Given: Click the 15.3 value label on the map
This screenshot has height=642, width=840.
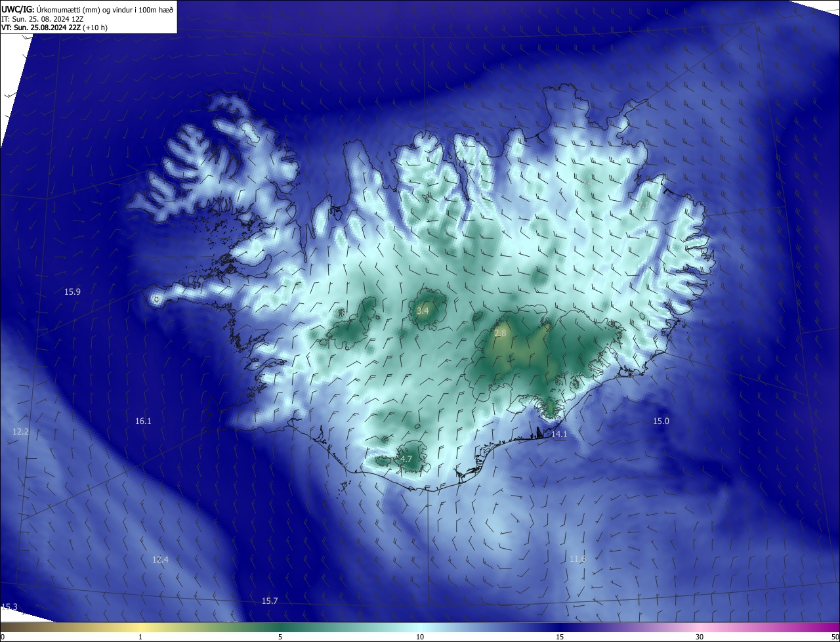Looking at the screenshot, I should pos(9,607).
